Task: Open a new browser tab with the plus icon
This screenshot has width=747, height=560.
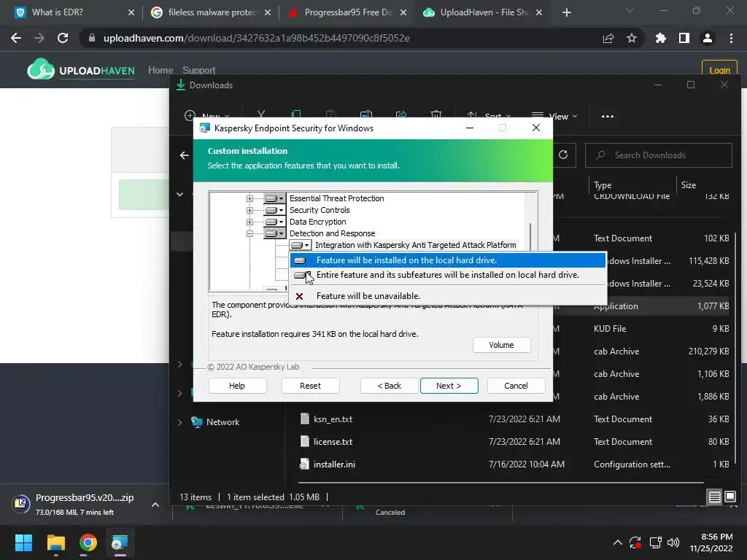Action: click(566, 12)
